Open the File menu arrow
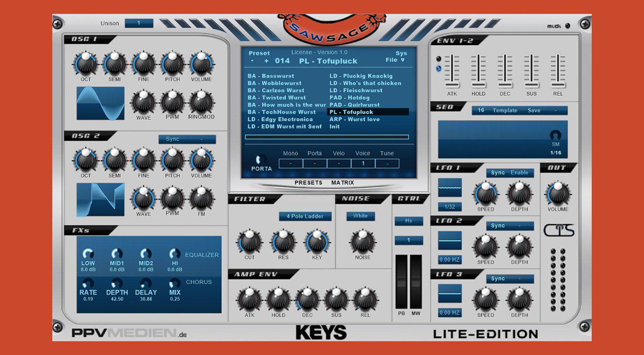 click(403, 60)
